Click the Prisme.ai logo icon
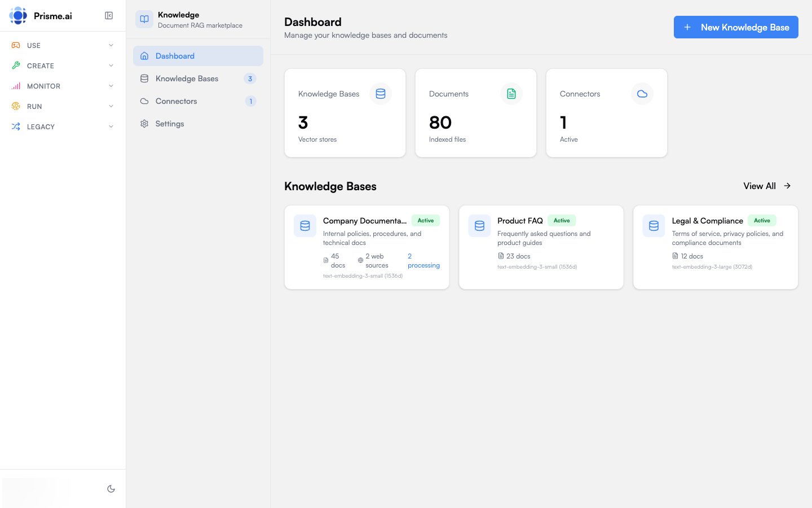The height and width of the screenshot is (508, 812). coord(18,16)
